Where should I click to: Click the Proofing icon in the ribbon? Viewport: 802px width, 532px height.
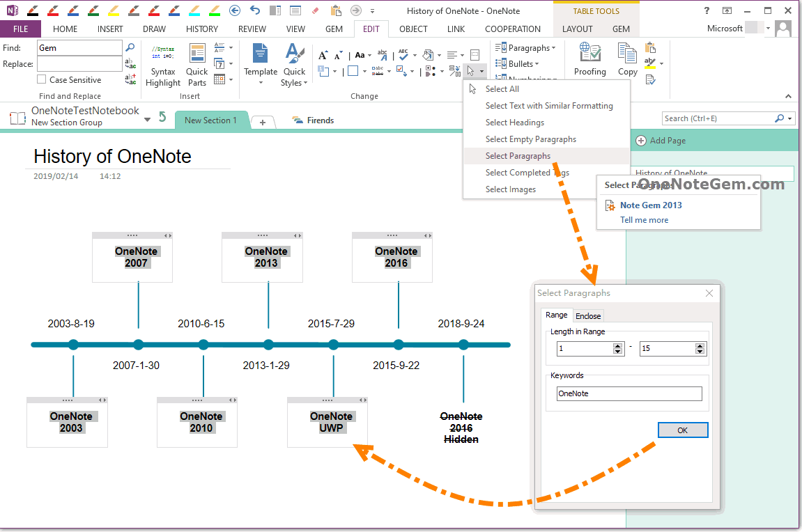click(x=589, y=59)
